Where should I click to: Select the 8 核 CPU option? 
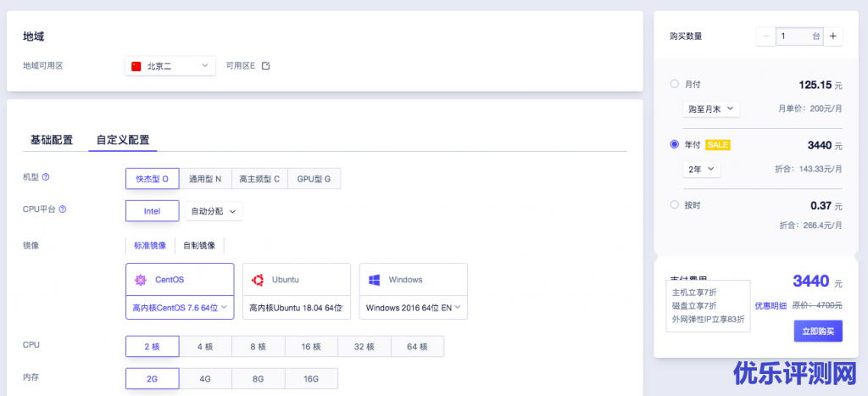coord(258,346)
